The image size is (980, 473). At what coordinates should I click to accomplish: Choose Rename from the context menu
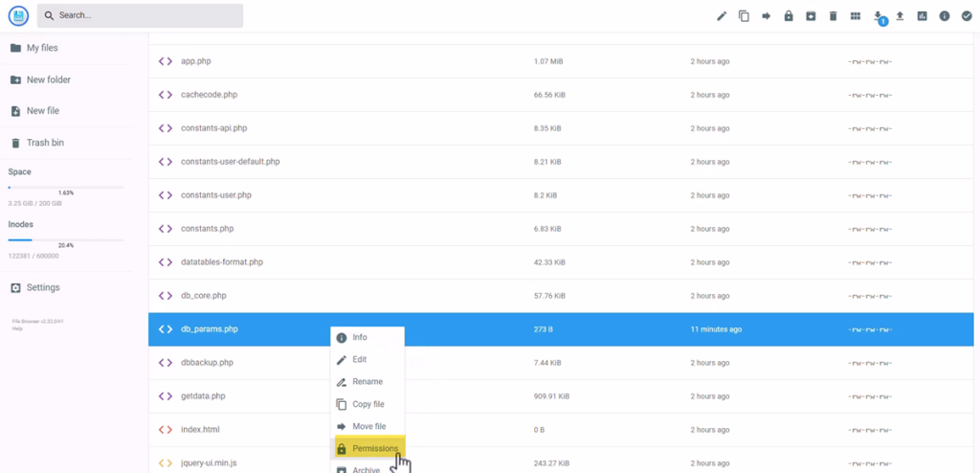[x=367, y=382]
